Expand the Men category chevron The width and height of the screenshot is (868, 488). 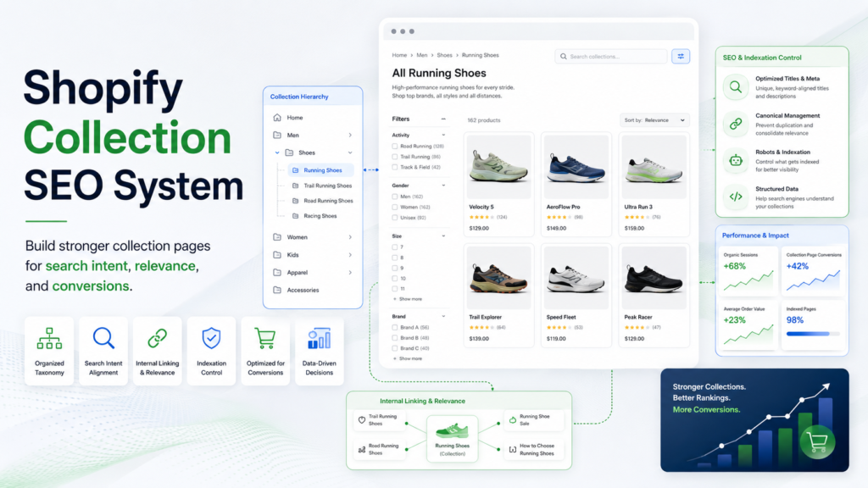point(350,135)
